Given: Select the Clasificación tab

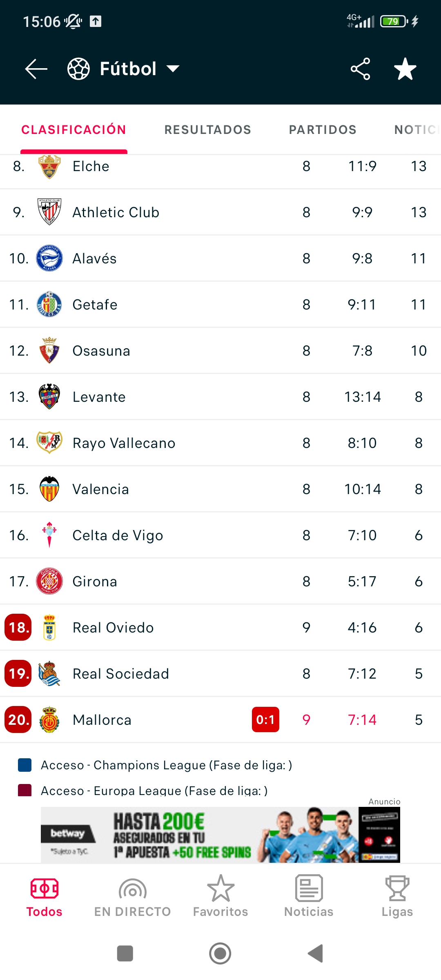Looking at the screenshot, I should click(x=73, y=130).
